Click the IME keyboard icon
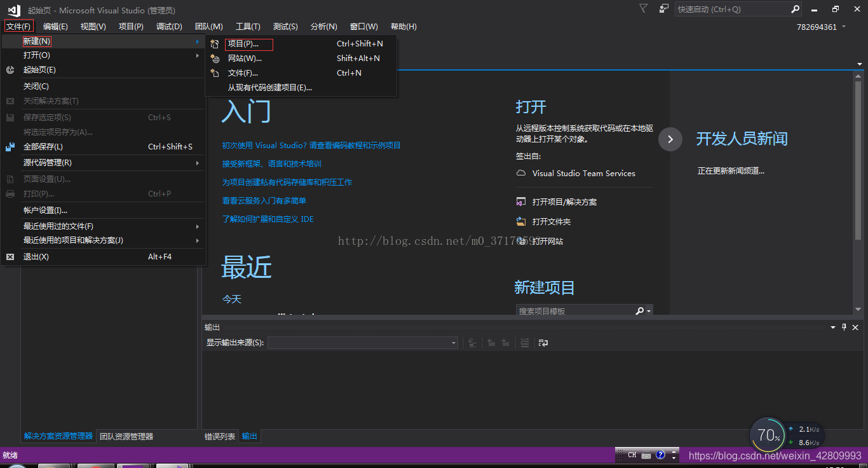This screenshot has width=868, height=468. (x=646, y=455)
